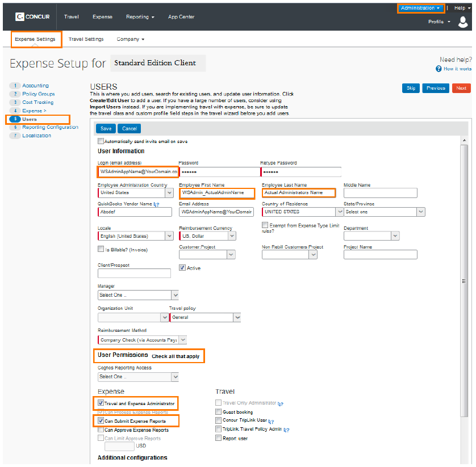The width and height of the screenshot is (476, 467).
Task: Switch to the Travel Settings tab
Action: pyautogui.click(x=86, y=39)
